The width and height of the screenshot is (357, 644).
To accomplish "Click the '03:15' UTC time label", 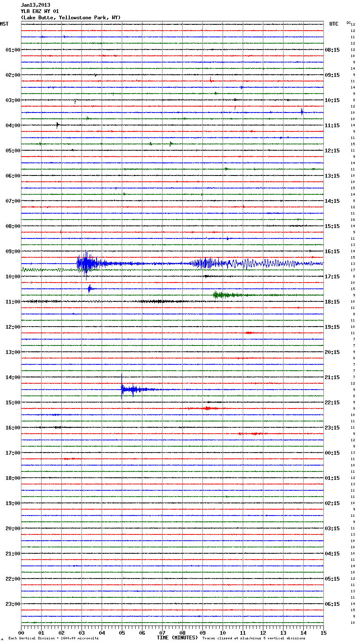I will point(332,529).
